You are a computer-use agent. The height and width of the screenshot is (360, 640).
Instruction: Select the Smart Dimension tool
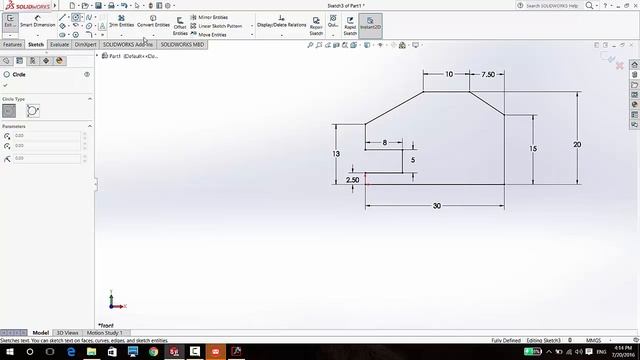[38, 21]
